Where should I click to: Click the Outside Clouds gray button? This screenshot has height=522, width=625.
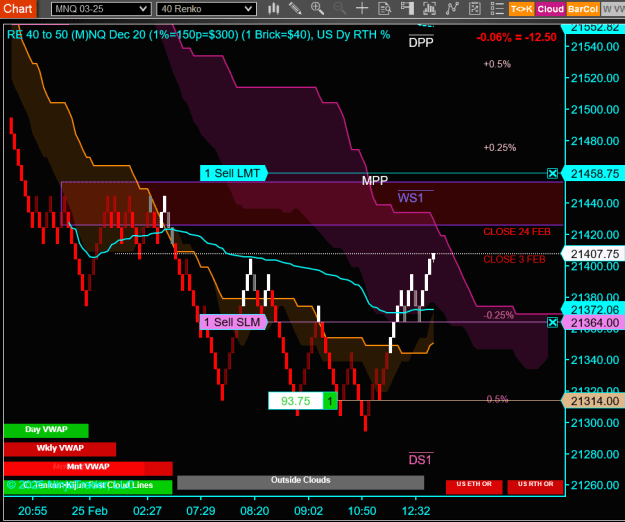301,482
